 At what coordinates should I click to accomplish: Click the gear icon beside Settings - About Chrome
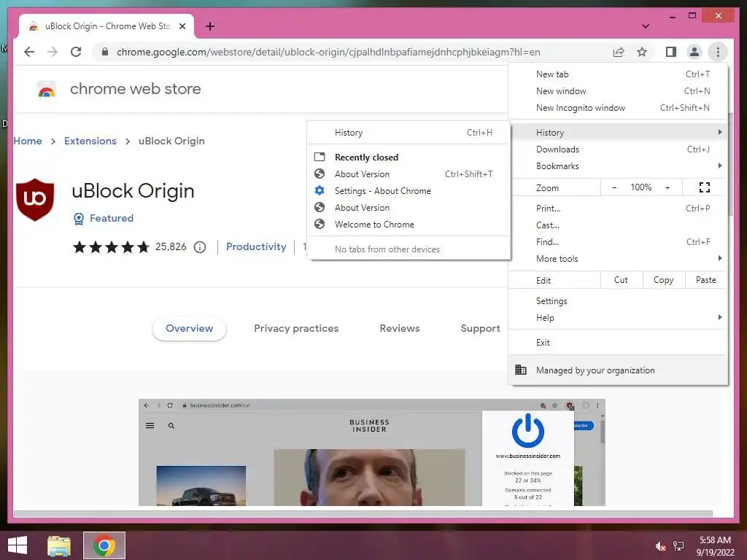[320, 190]
